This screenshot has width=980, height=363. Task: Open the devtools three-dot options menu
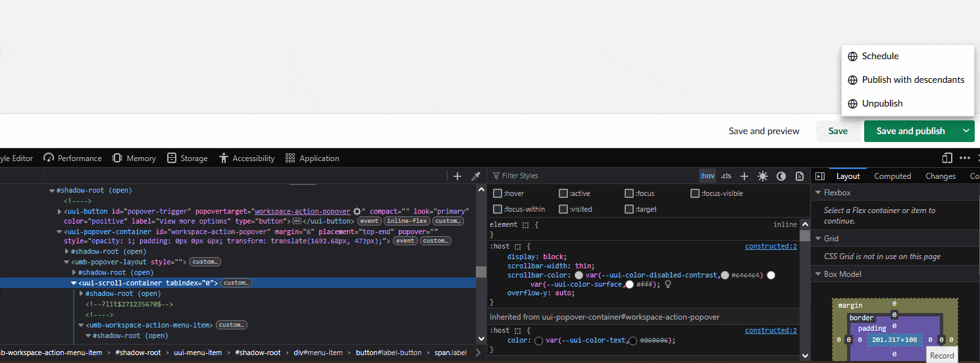965,158
